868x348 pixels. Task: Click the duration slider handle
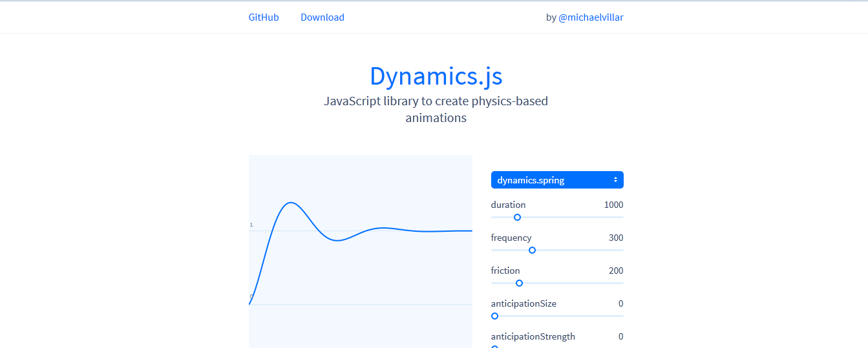(x=517, y=218)
